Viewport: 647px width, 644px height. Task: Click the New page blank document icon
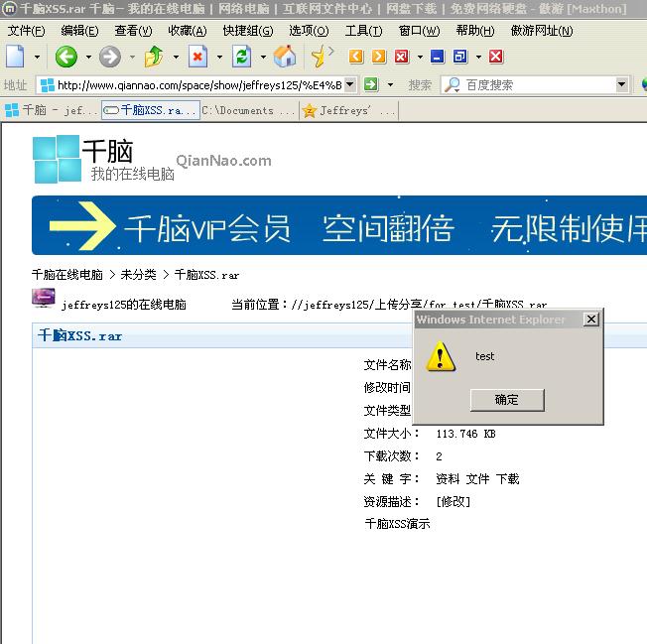[x=14, y=57]
